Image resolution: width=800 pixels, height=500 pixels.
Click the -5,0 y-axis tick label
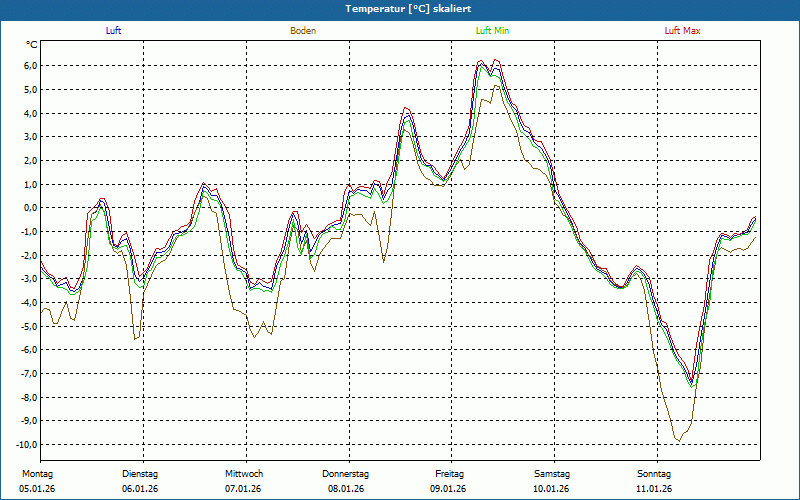pyautogui.click(x=28, y=326)
